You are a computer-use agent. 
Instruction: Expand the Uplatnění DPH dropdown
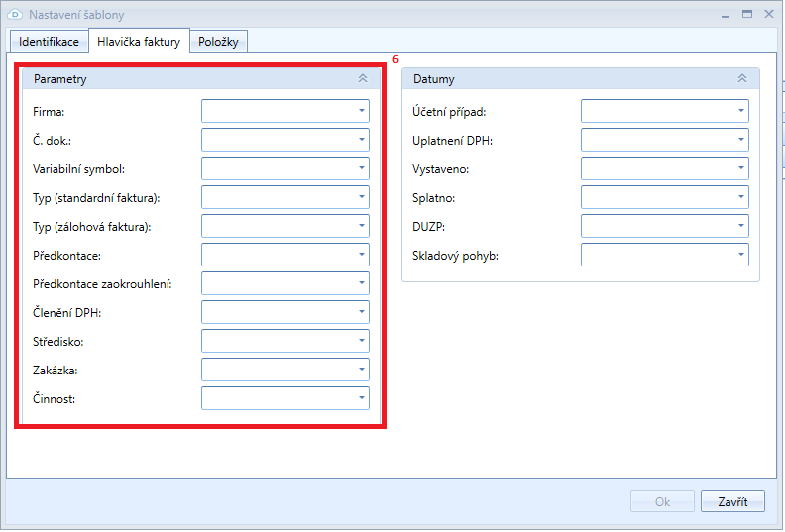click(x=741, y=140)
